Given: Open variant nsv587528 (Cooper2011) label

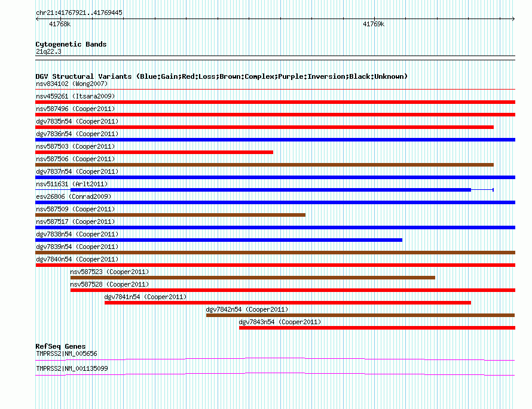Looking at the screenshot, I should click(x=109, y=284).
